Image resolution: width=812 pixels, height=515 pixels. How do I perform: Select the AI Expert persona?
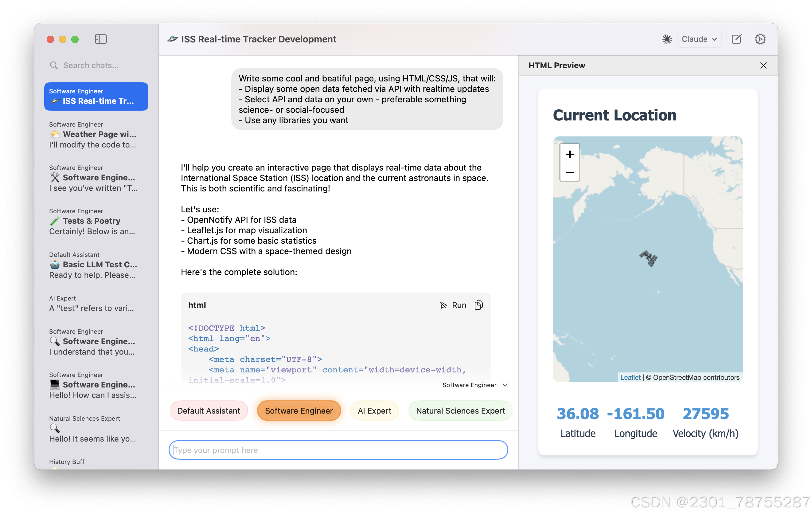point(374,411)
